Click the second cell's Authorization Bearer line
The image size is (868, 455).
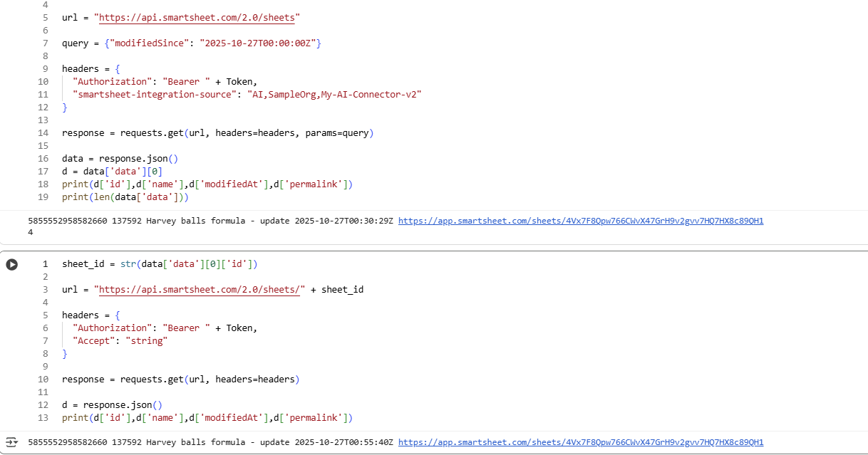point(165,328)
